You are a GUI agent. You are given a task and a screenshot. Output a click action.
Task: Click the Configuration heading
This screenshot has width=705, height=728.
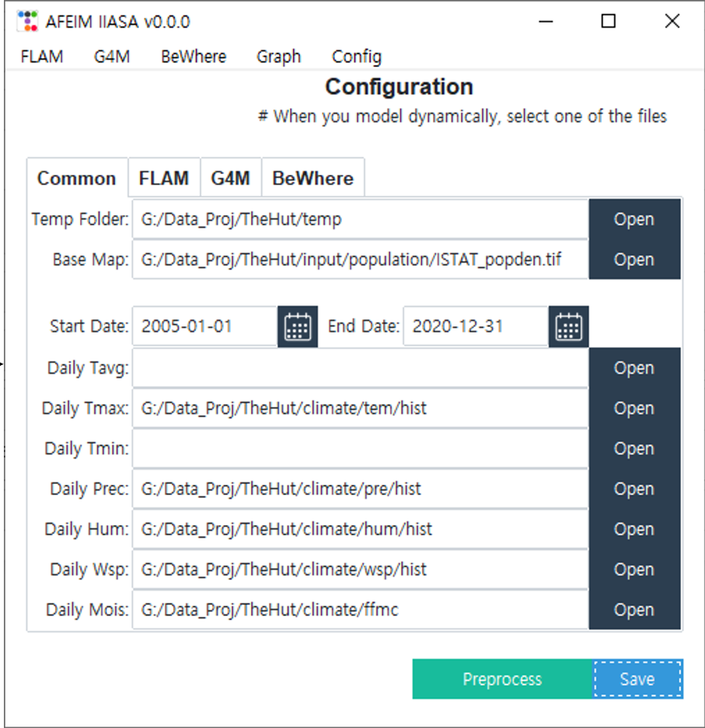[399, 87]
